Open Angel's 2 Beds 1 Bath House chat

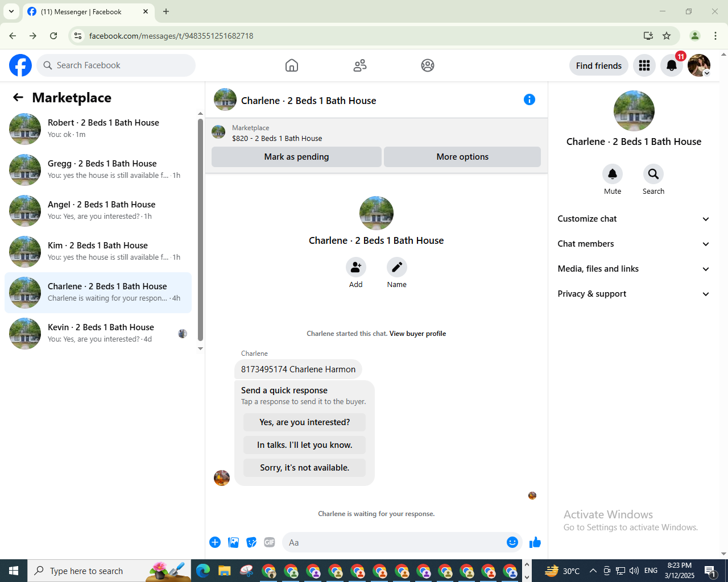98,211
